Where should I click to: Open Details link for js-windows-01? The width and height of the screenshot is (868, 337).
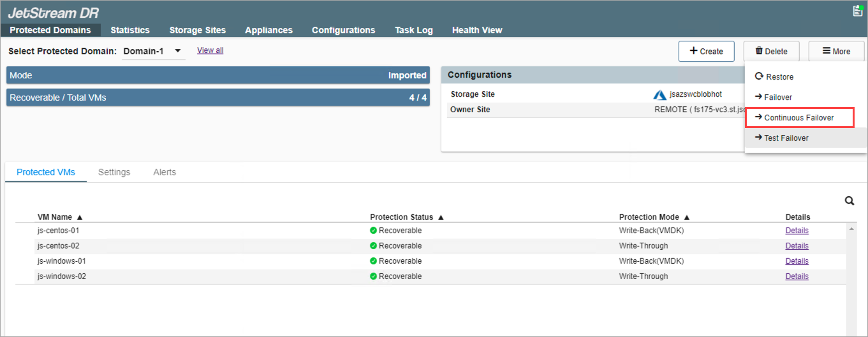coord(797,261)
